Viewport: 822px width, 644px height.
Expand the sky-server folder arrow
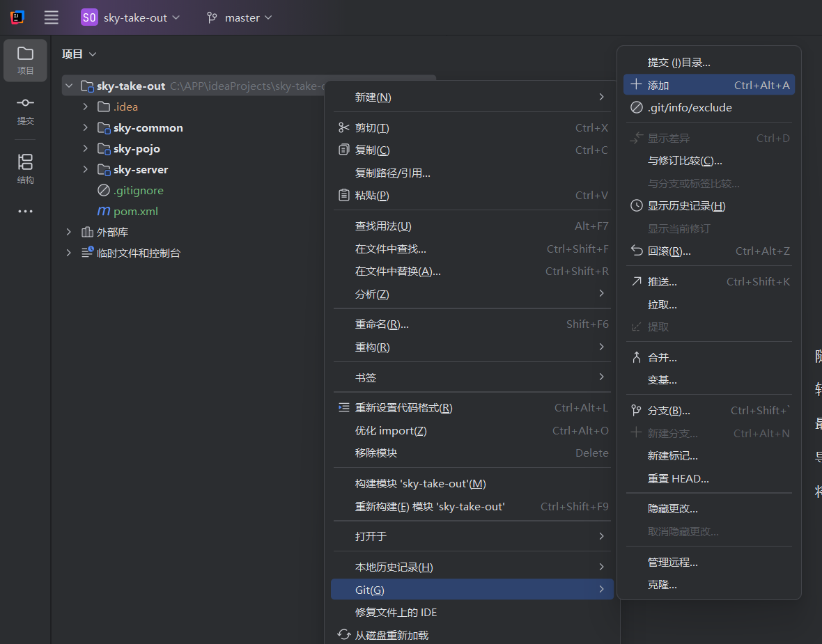click(x=86, y=170)
